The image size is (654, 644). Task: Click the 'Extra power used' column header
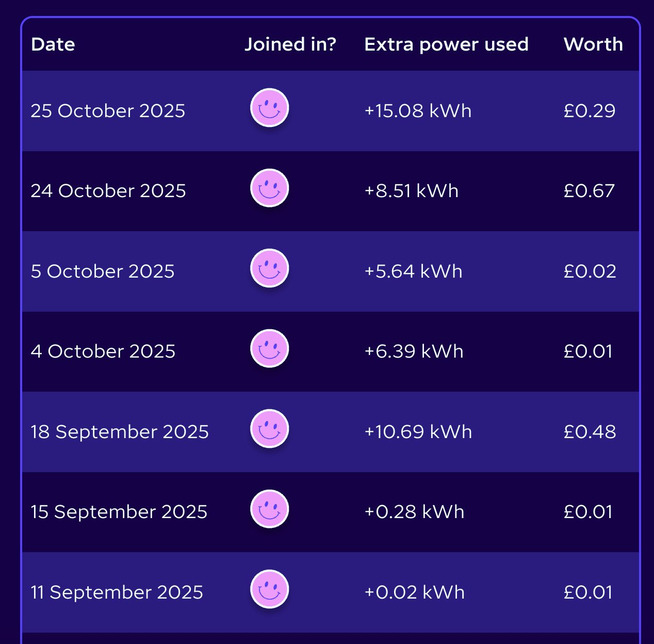[446, 44]
